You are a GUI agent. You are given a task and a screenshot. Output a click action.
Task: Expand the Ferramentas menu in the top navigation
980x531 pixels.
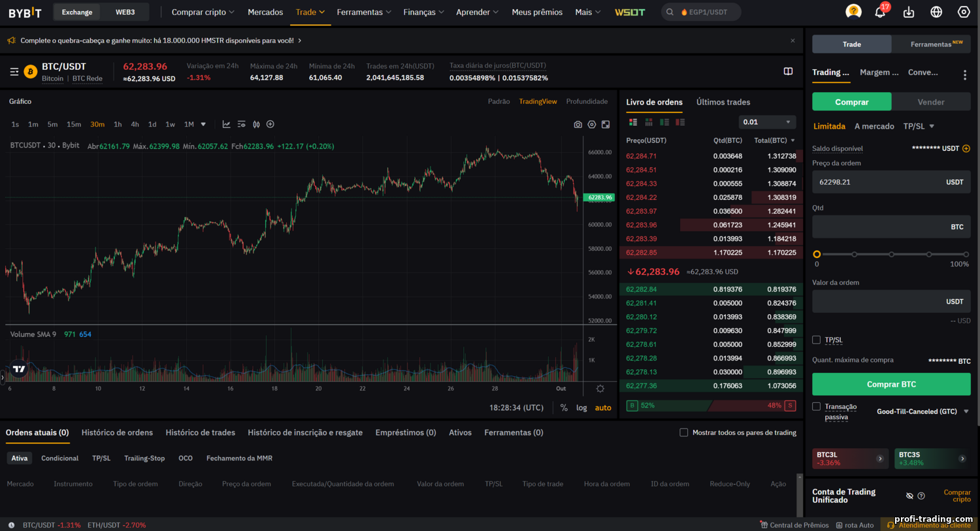[364, 12]
